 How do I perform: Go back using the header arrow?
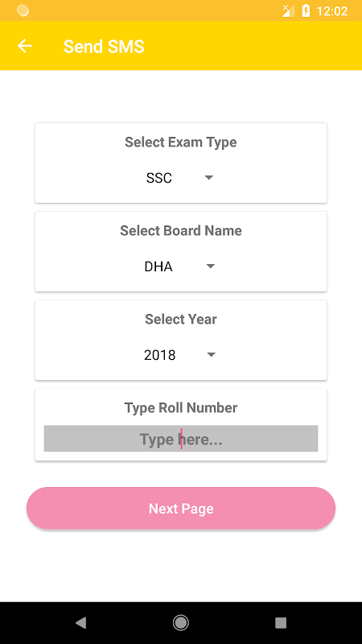pyautogui.click(x=25, y=46)
